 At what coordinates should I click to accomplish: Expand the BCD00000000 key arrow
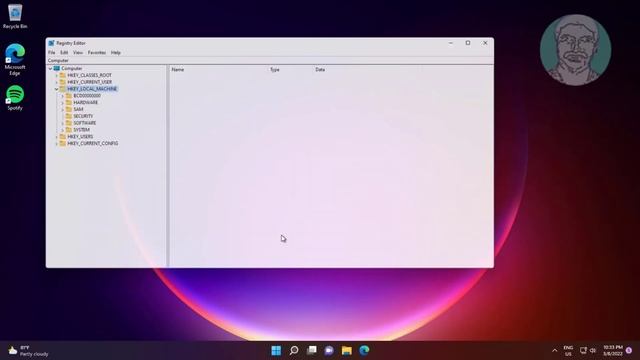click(x=63, y=96)
